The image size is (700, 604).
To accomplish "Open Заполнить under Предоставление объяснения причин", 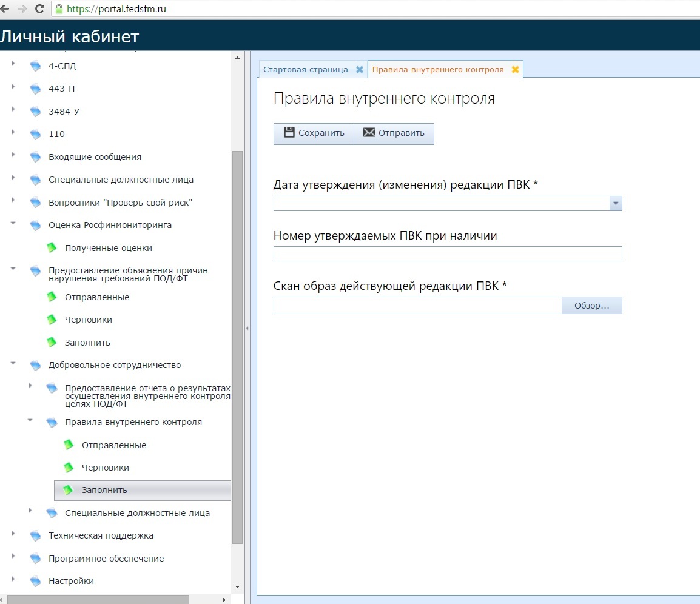I will pyautogui.click(x=87, y=343).
